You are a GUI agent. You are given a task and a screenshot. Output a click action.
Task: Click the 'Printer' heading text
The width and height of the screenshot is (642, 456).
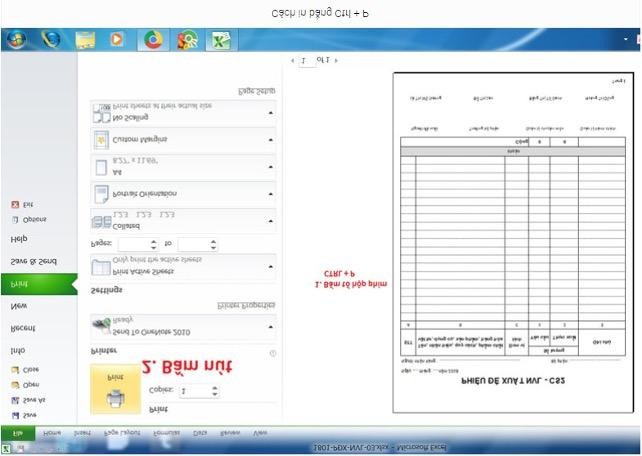[104, 351]
